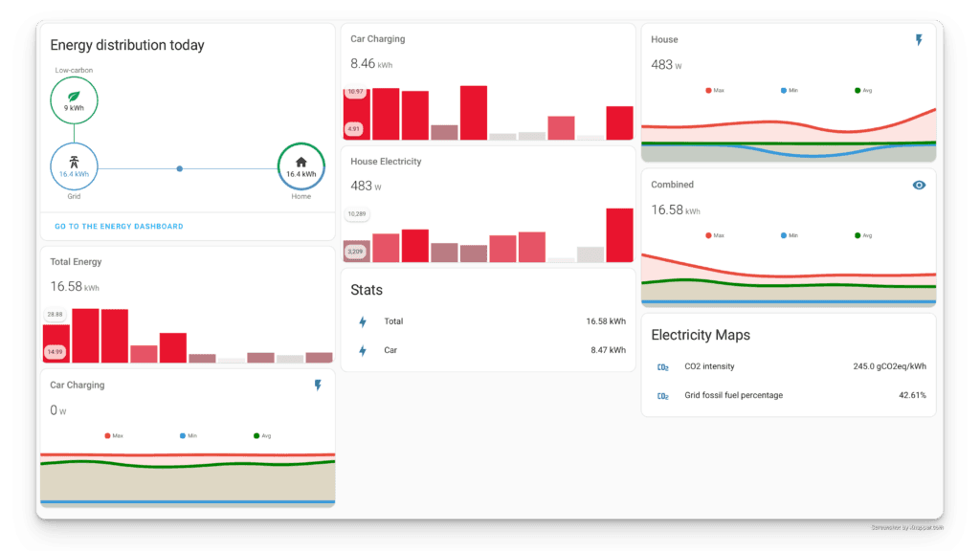Click the Screenshot by Xnapper.com link
Viewport: 980px width, 551px height.
click(907, 525)
